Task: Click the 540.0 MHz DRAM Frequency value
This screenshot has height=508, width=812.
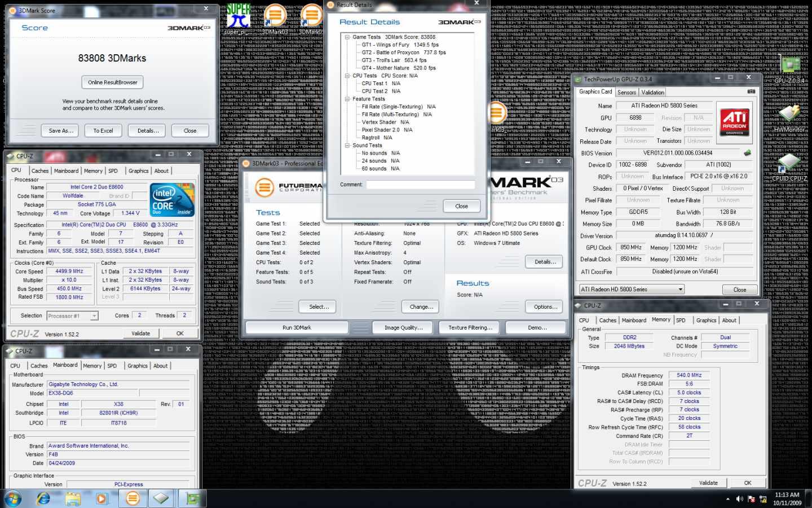Action: [x=689, y=375]
